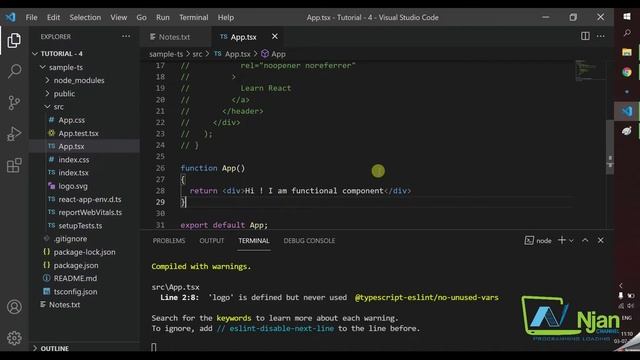
Task: Open App.test.tsx in the explorer
Action: (78, 133)
